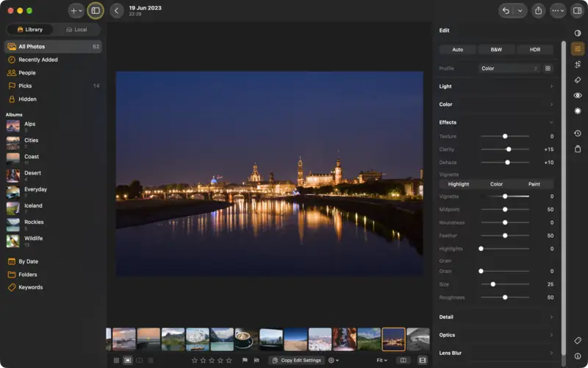Select the Edit sliders panel icon

coord(578,49)
